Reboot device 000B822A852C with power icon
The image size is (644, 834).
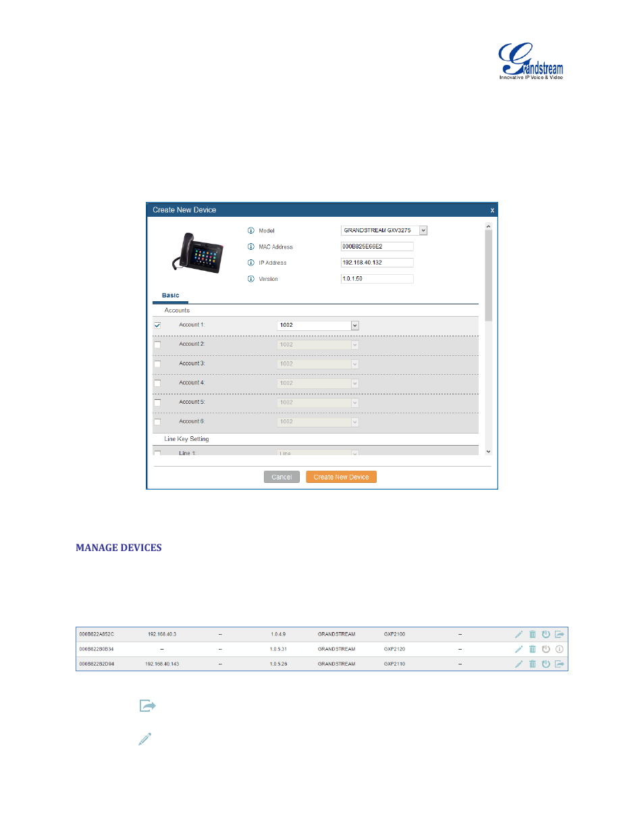point(546,634)
